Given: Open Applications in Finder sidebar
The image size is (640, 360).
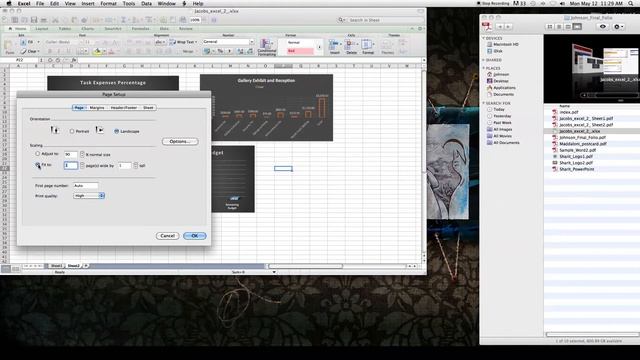Looking at the screenshot, I should coord(501,88).
